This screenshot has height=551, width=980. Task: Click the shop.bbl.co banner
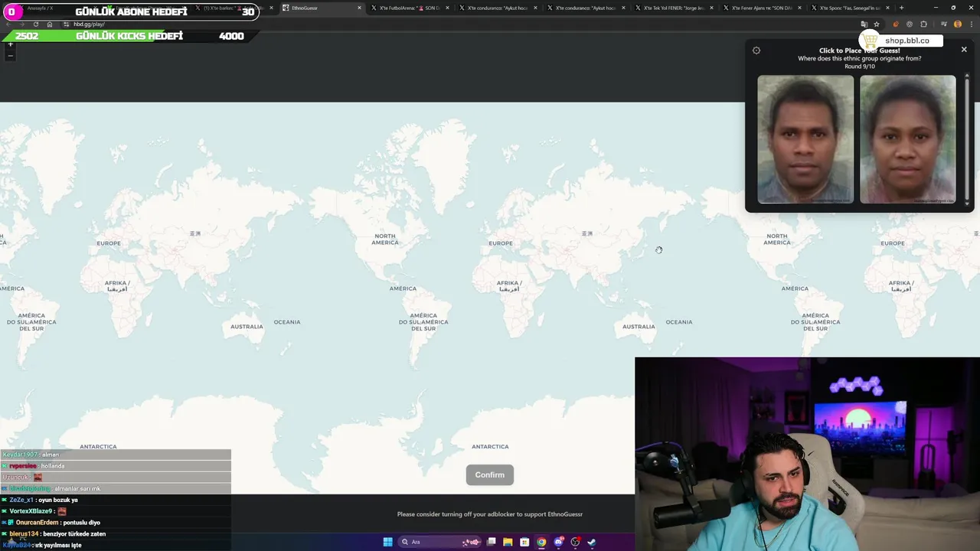click(x=900, y=41)
